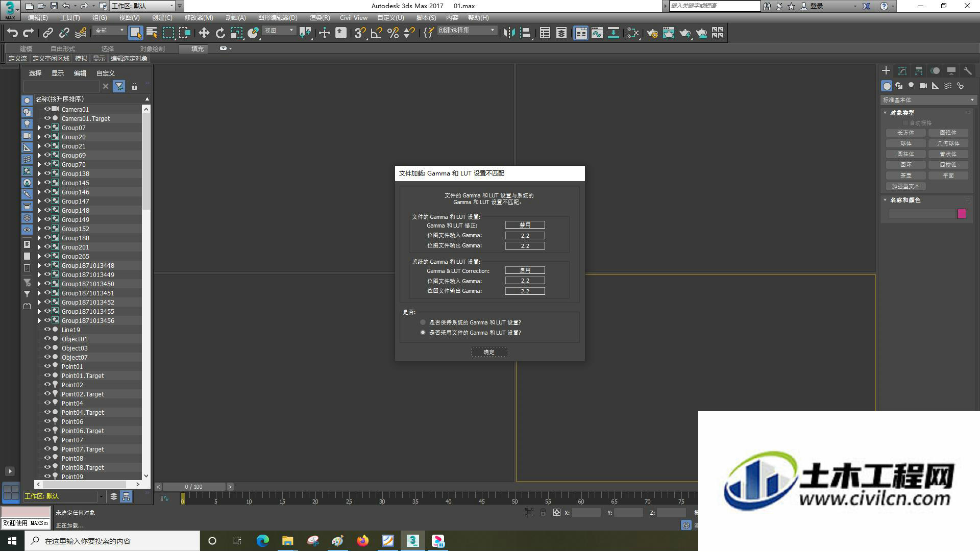Image resolution: width=980 pixels, height=552 pixels.
Task: Clear Scene Explorer search with the X icon
Action: (106, 86)
